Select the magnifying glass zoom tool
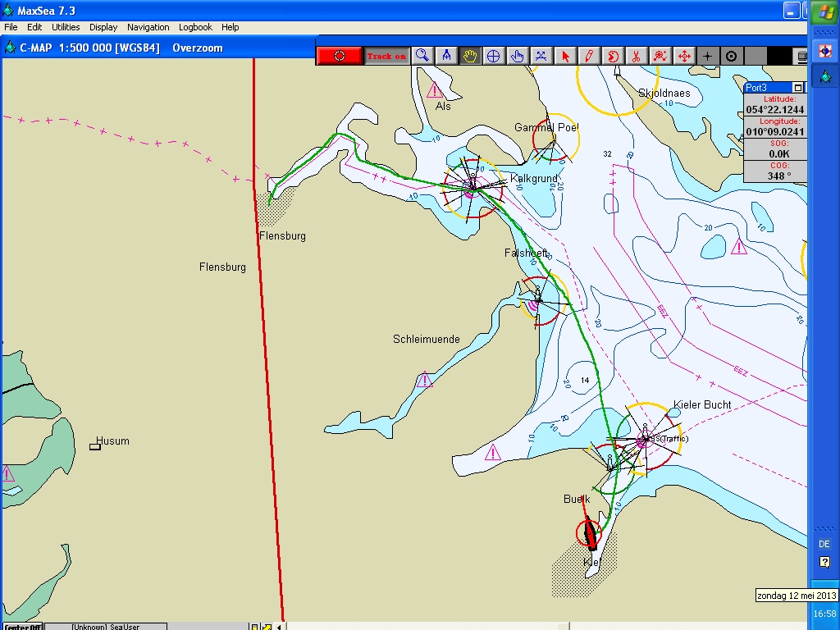 click(422, 57)
